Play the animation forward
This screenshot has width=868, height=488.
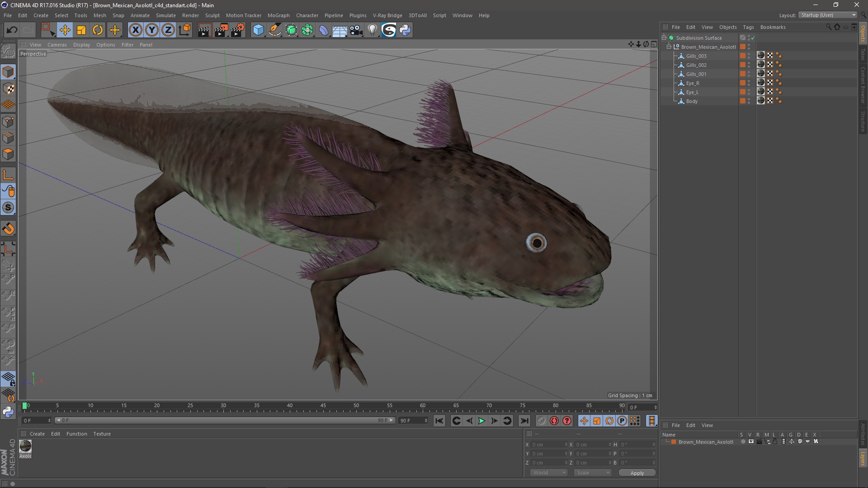[481, 421]
